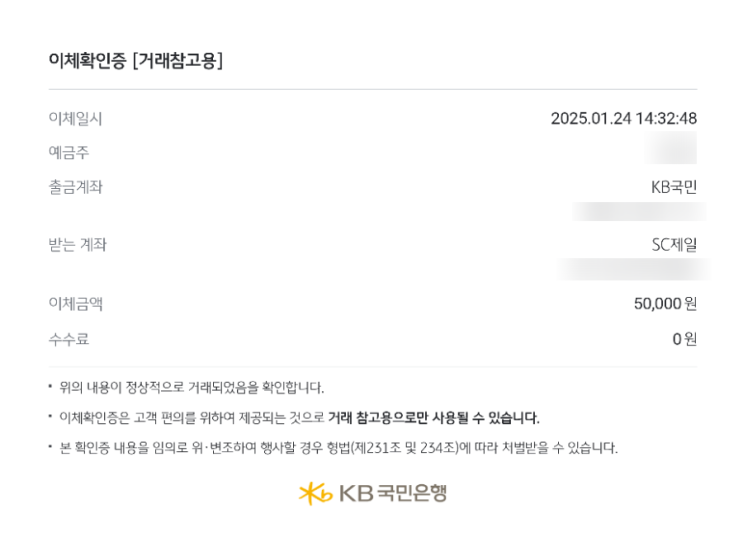Click the 받는 계좌 label
This screenshot has height=537, width=743.
coord(77,245)
